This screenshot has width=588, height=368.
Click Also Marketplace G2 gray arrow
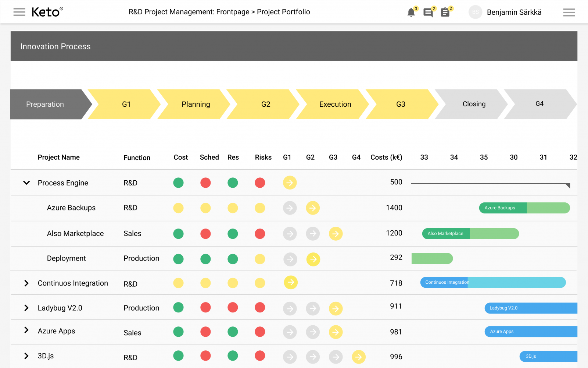coord(313,233)
